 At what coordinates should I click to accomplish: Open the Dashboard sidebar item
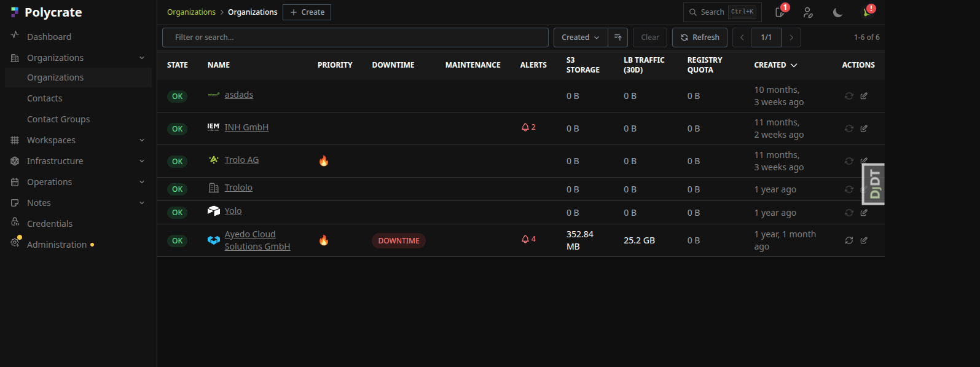click(x=49, y=37)
